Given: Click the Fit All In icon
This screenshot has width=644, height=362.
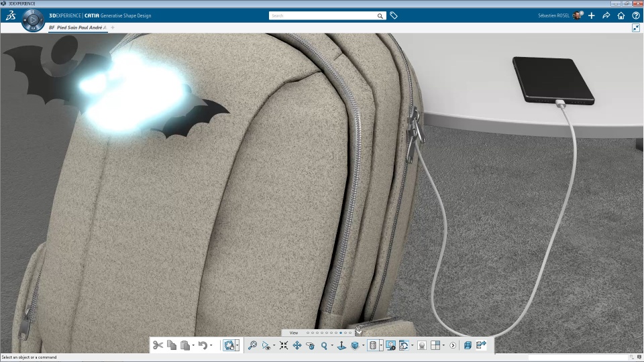Looking at the screenshot, I should tap(283, 345).
